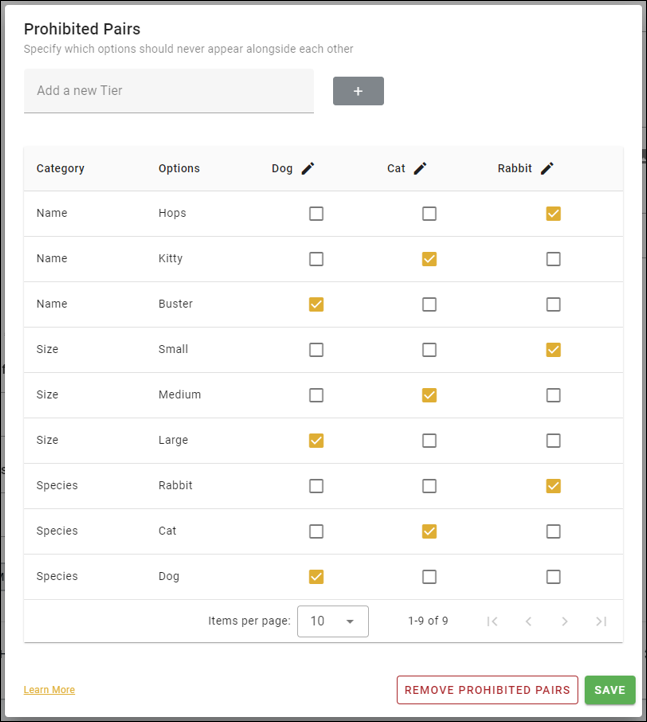Screen dimensions: 647x722
Task: Uncheck Dog checkbox for Large size row
Action: pos(316,441)
